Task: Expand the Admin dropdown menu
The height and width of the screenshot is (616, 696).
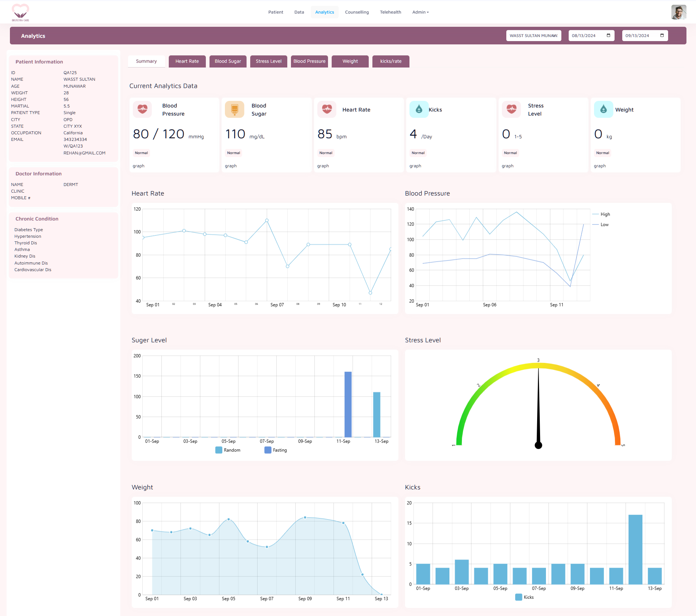Action: (x=420, y=12)
